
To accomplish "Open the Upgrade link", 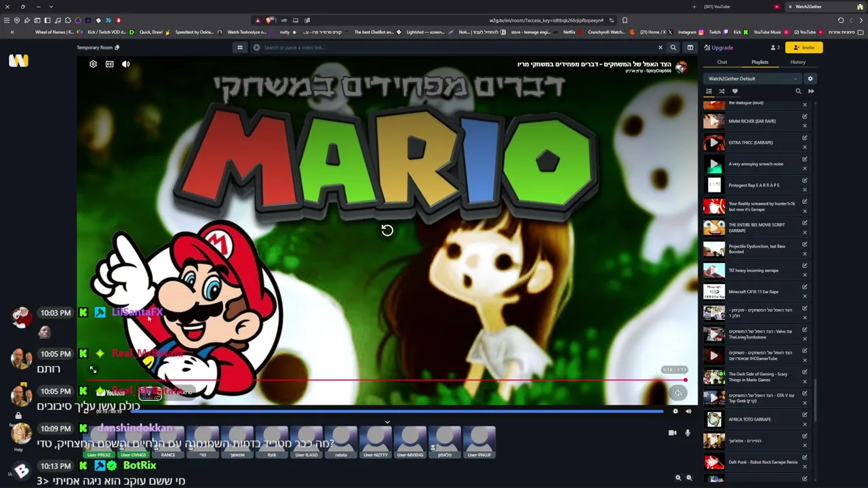I will pyautogui.click(x=718, y=47).
